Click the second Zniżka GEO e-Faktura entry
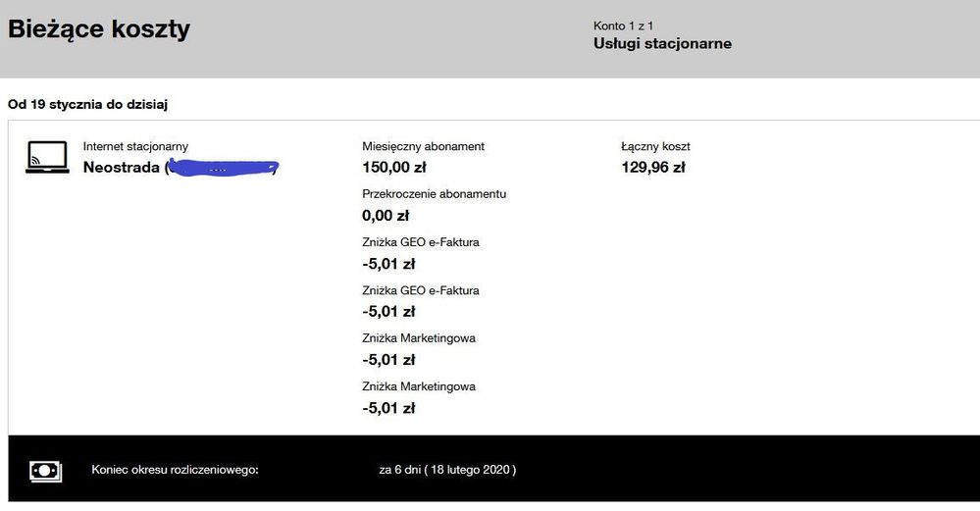980x511 pixels. (420, 290)
